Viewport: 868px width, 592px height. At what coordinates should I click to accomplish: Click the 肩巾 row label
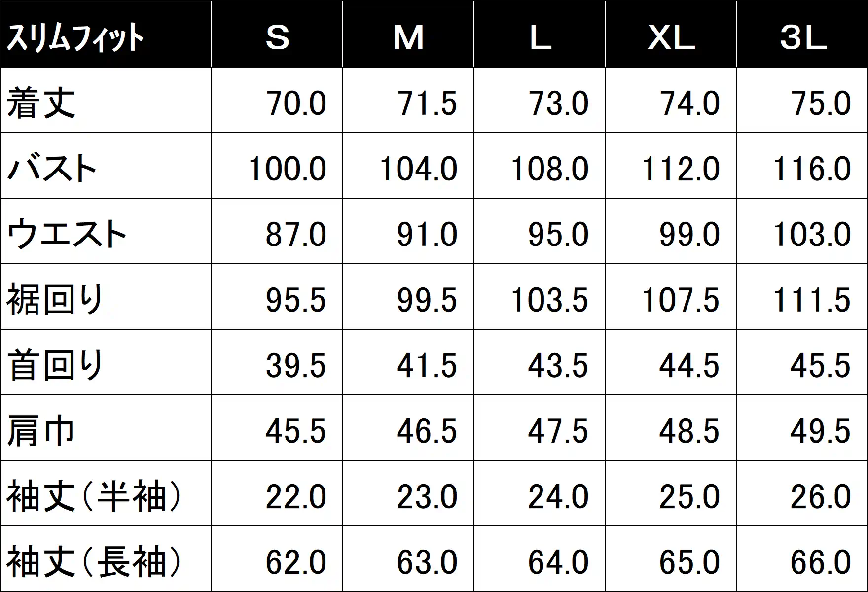(x=106, y=428)
